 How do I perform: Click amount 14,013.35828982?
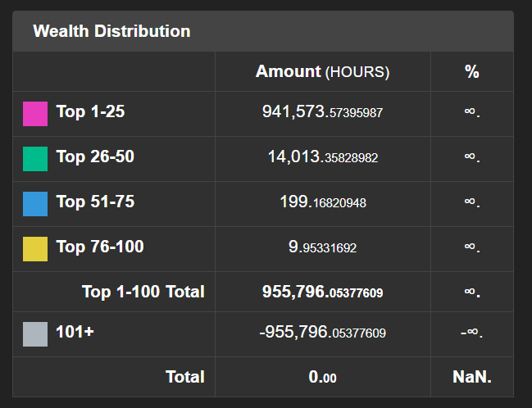323,156
